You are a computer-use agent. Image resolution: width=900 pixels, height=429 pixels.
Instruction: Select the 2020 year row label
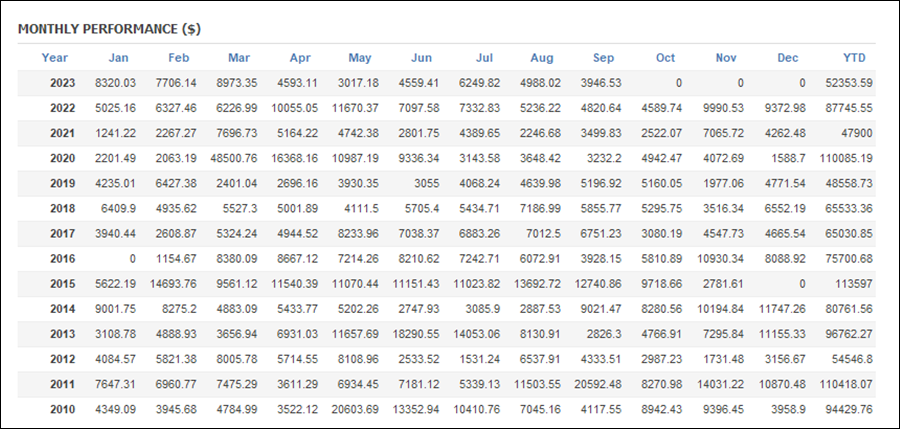click(63, 159)
